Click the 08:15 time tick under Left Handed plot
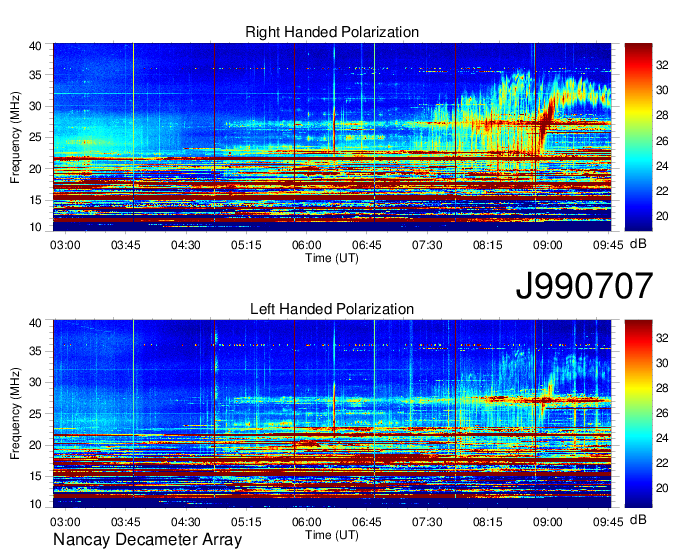Screen dimensions: 680x552 point(487,522)
